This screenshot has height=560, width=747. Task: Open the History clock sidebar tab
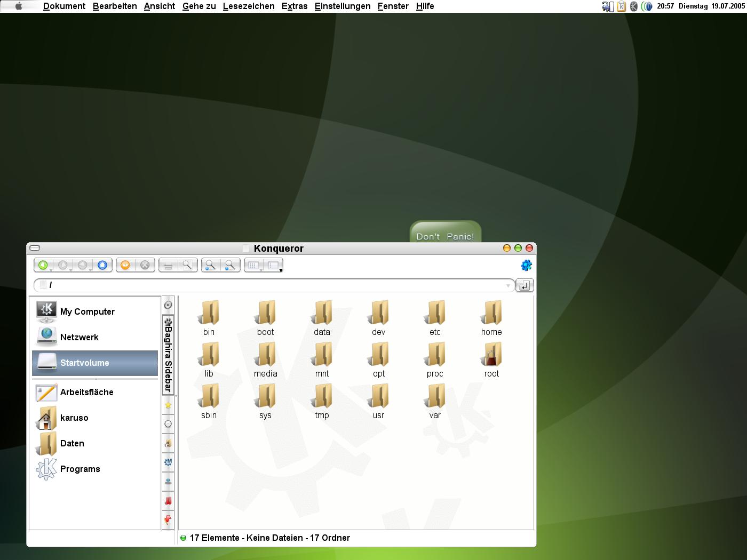(x=168, y=424)
